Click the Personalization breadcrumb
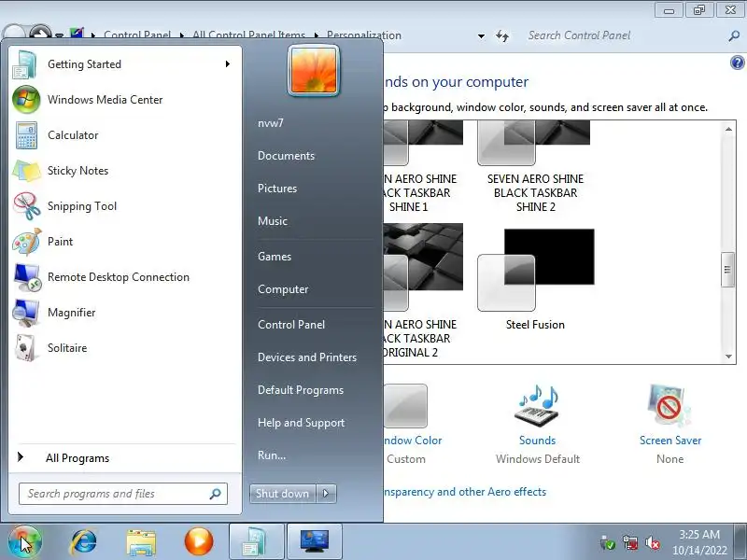Screen dimensions: 747x560 364,35
